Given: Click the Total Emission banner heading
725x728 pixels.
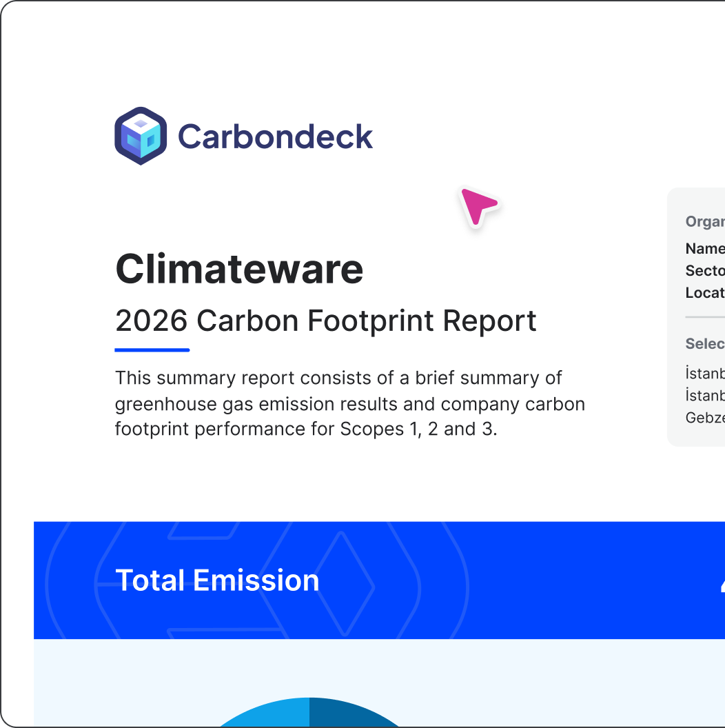Looking at the screenshot, I should [217, 580].
